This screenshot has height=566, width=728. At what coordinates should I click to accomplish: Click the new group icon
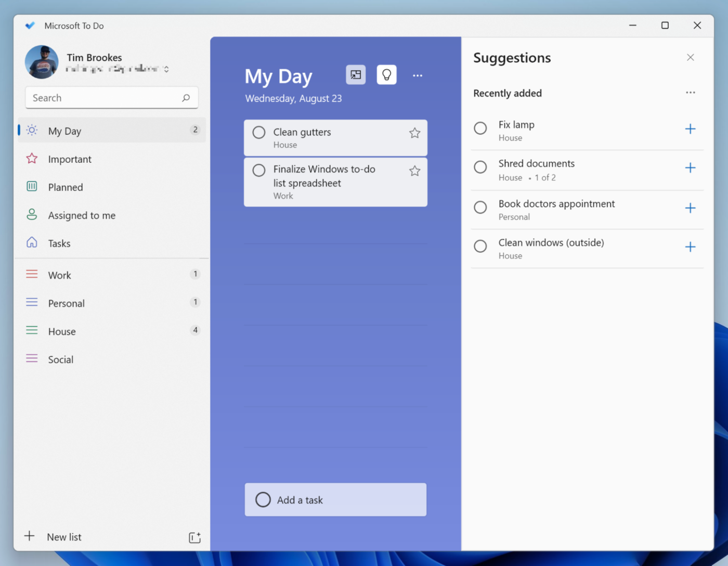[194, 537]
